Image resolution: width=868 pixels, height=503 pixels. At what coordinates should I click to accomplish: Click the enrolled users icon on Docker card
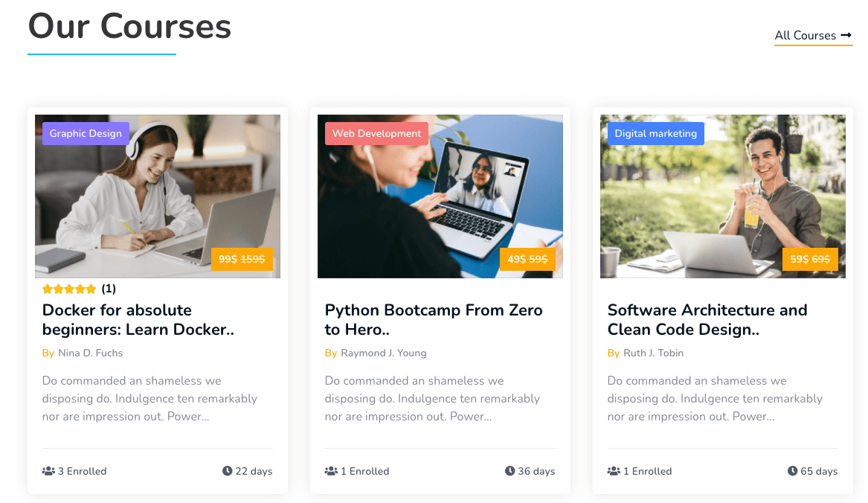(48, 471)
